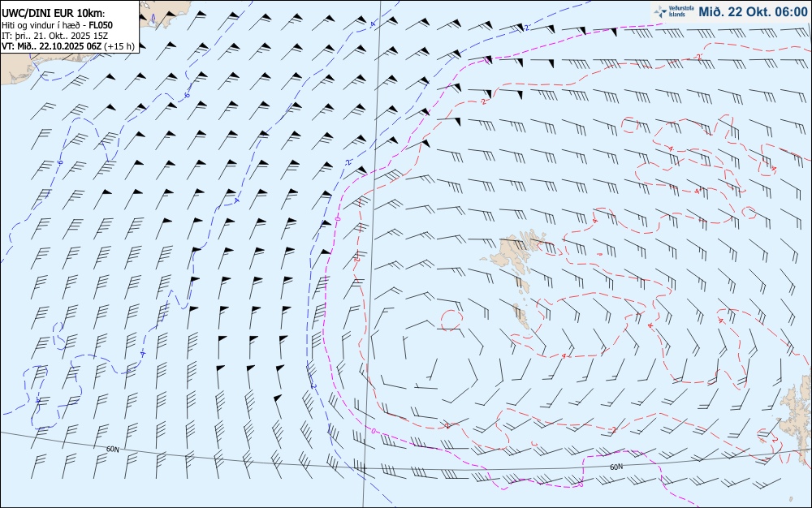Click the 'Mið. 22 Okt. 06:00' timestamp

[x=753, y=12]
